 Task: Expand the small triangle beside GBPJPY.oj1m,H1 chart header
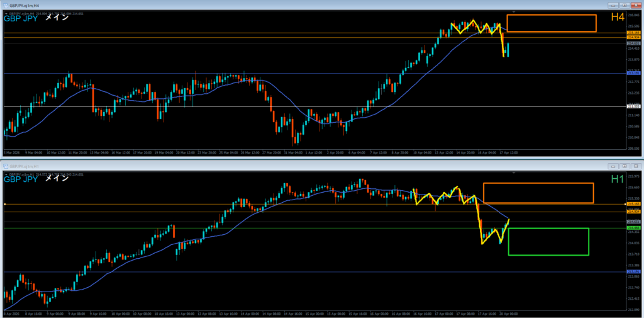tap(6, 174)
